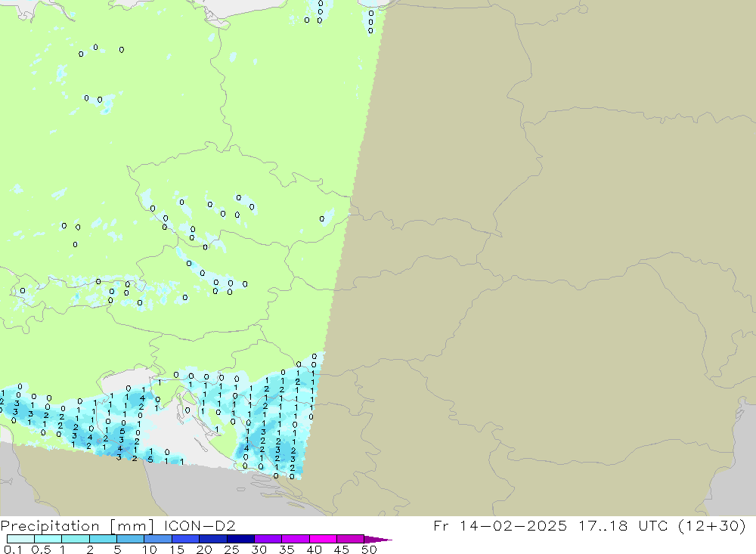Click the 'ICON-D2' model name label
Image resolution: width=756 pixels, height=554 pixels.
200,525
